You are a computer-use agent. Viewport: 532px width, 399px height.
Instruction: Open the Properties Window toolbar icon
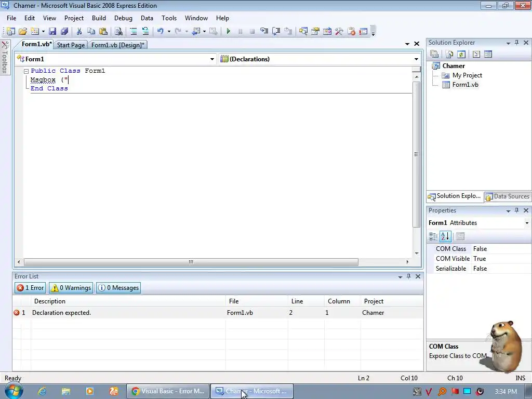(x=315, y=31)
